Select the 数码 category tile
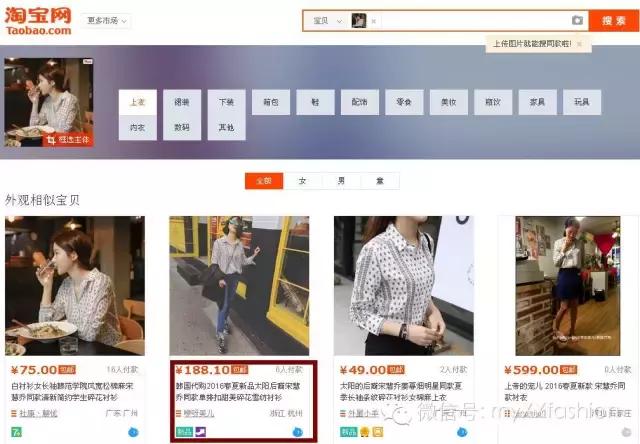The width and height of the screenshot is (640, 444). pos(182,128)
